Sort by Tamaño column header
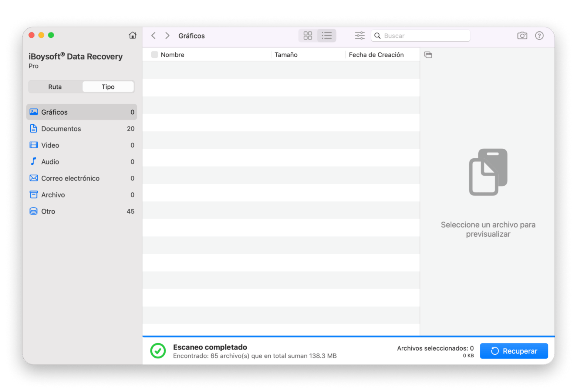Screen dimensions: 577x392 286,55
